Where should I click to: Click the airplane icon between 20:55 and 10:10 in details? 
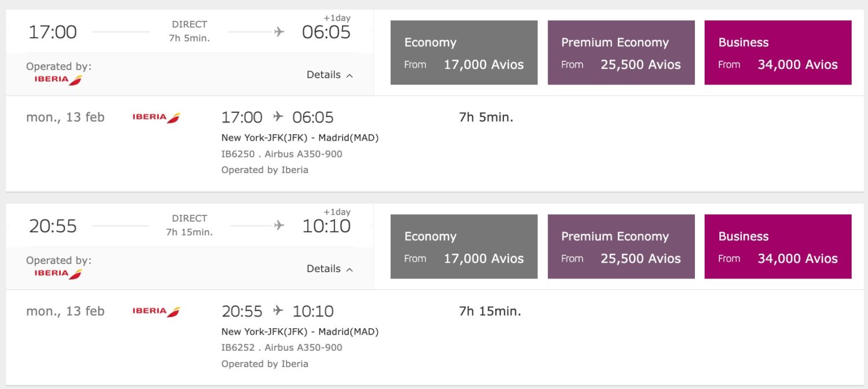pos(277,311)
